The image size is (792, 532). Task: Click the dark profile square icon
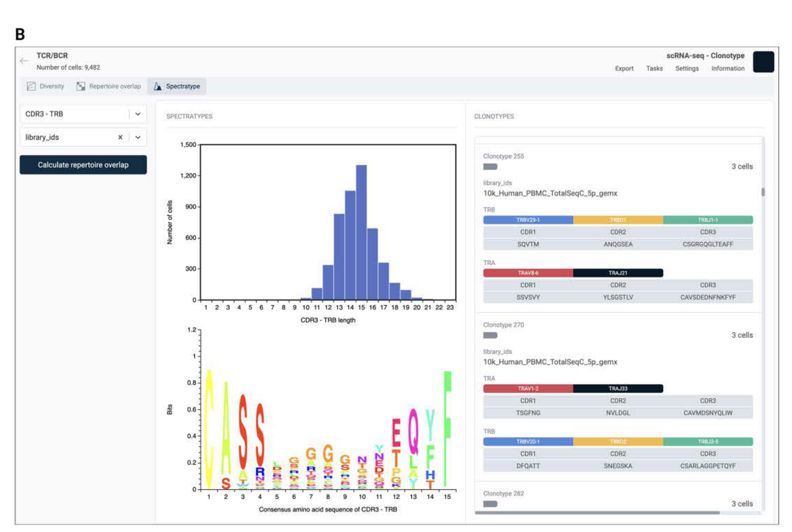click(x=763, y=62)
